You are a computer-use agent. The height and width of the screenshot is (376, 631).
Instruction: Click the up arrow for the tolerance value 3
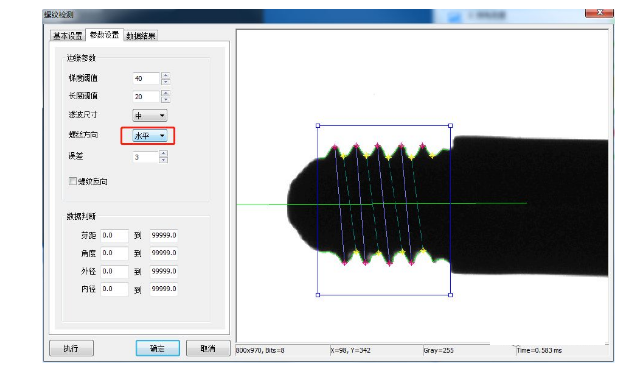163,153
